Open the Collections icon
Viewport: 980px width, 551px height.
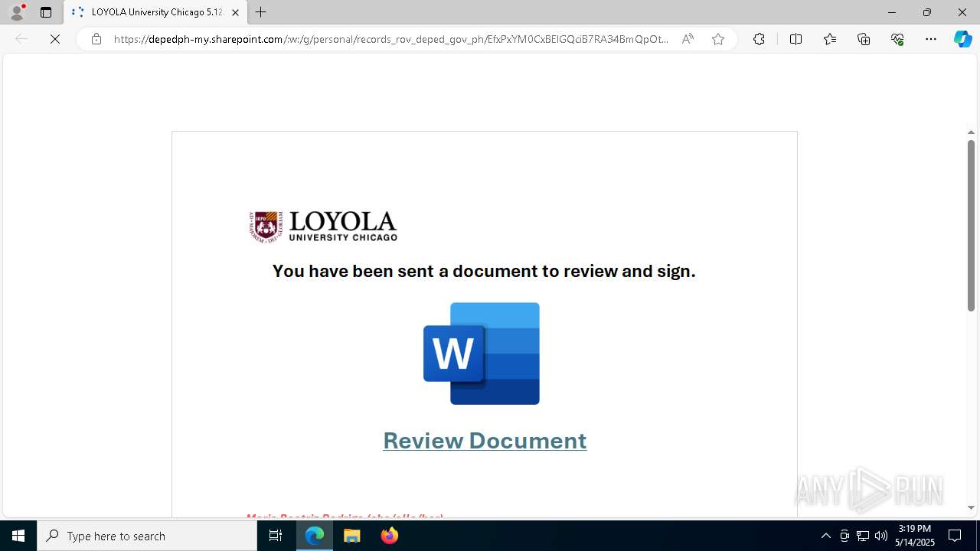point(864,39)
